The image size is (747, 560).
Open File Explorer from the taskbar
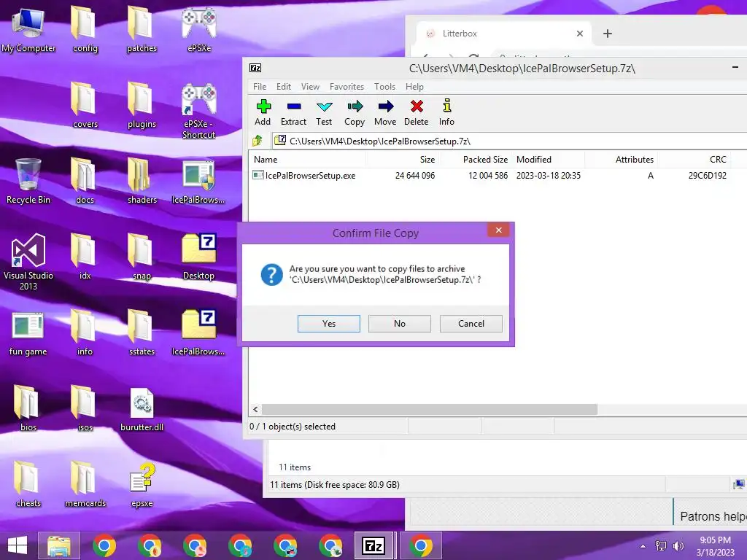[x=58, y=545]
